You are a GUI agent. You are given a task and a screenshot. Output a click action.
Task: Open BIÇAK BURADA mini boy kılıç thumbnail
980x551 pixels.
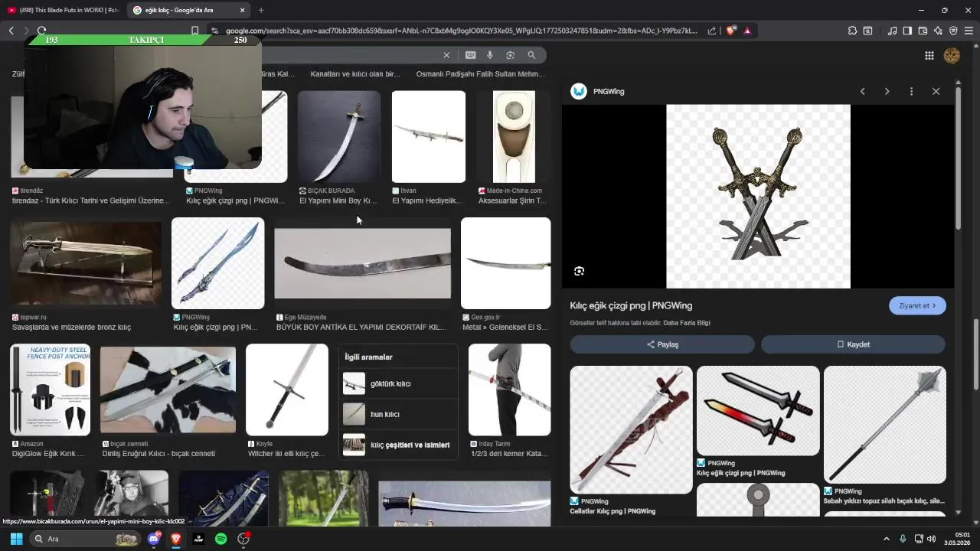point(339,137)
